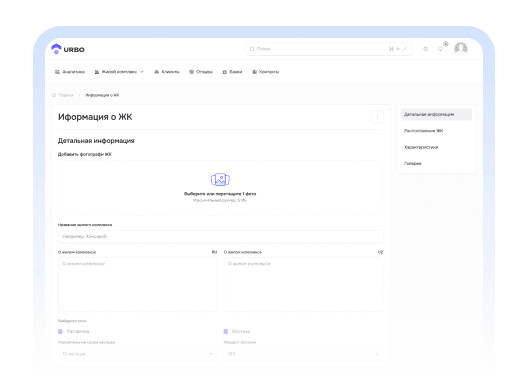Click the photo upload drop zone text
The width and height of the screenshot is (529, 380).
point(220,194)
